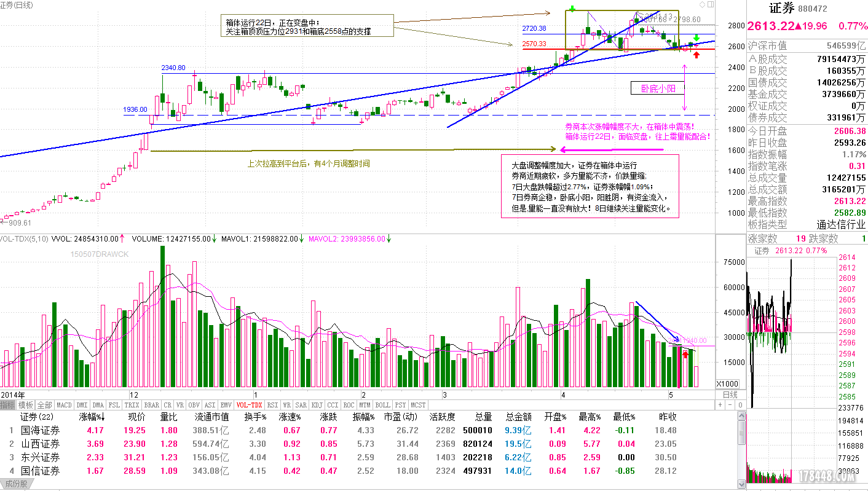Choose the SAR indicator

(301, 405)
